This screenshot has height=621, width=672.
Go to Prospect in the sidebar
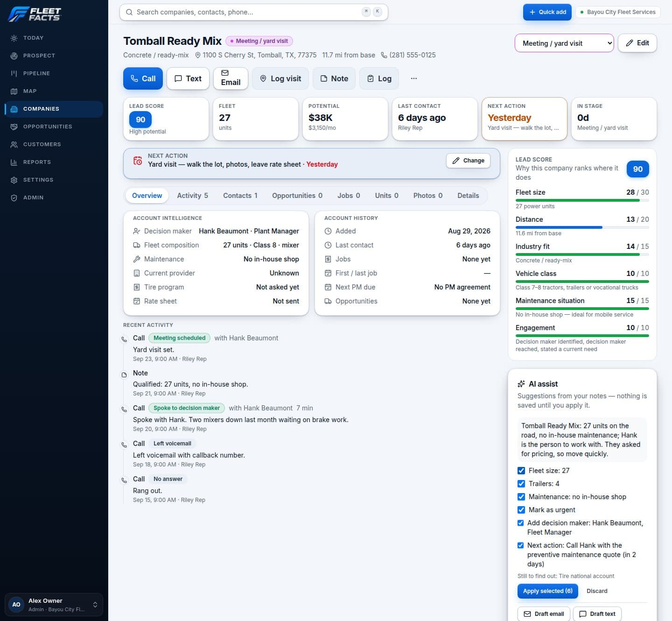(54, 56)
